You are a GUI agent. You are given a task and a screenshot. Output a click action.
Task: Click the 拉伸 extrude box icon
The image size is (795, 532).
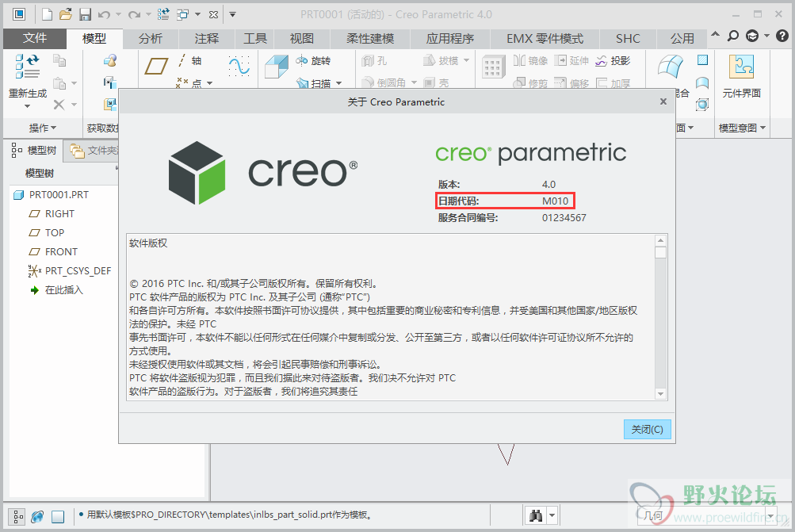click(x=277, y=67)
